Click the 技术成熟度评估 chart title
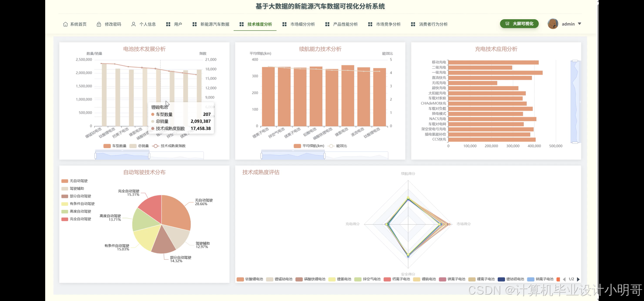This screenshot has height=301, width=644. [x=261, y=172]
